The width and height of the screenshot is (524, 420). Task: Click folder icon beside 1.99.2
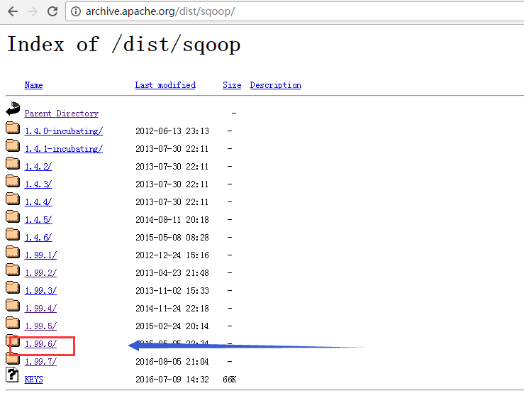click(13, 269)
